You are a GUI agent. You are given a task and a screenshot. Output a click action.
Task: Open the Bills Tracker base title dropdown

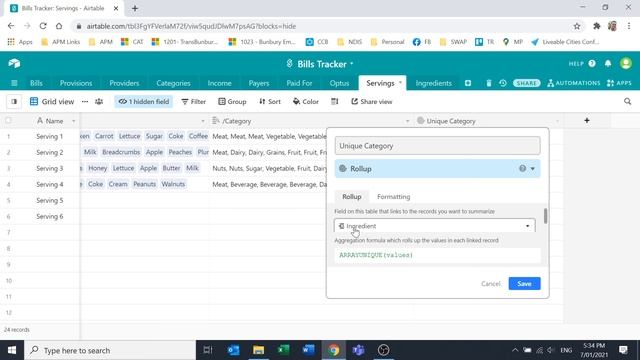[x=351, y=64]
